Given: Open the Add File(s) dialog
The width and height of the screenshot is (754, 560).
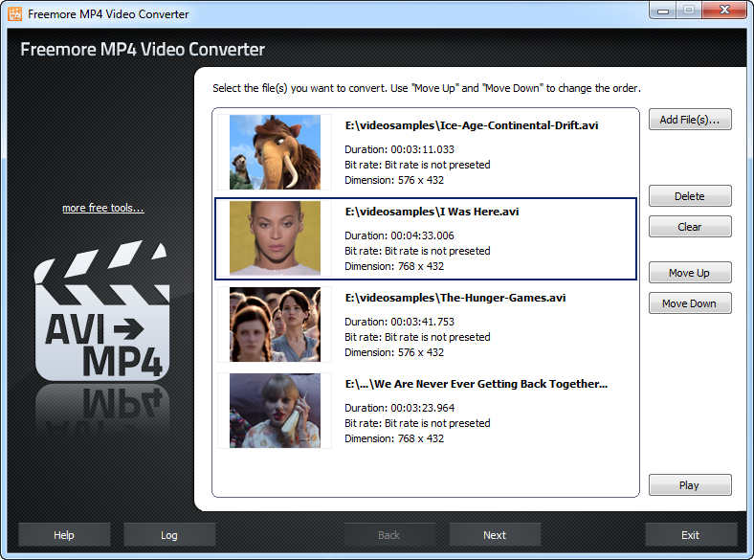Looking at the screenshot, I should (689, 120).
